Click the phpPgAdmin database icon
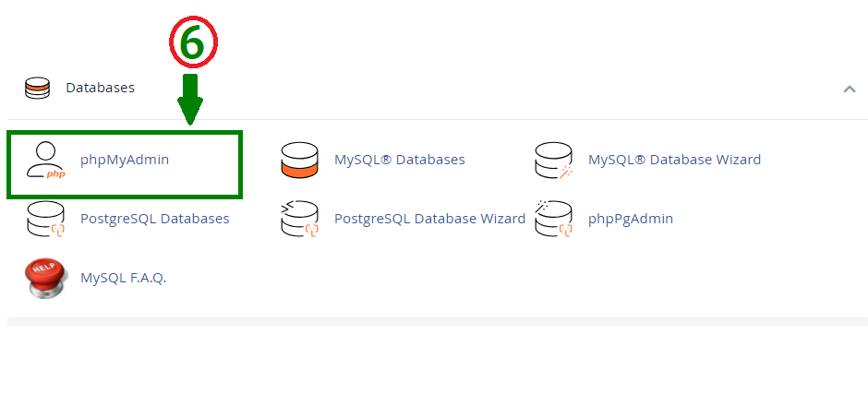This screenshot has width=868, height=406. click(553, 219)
